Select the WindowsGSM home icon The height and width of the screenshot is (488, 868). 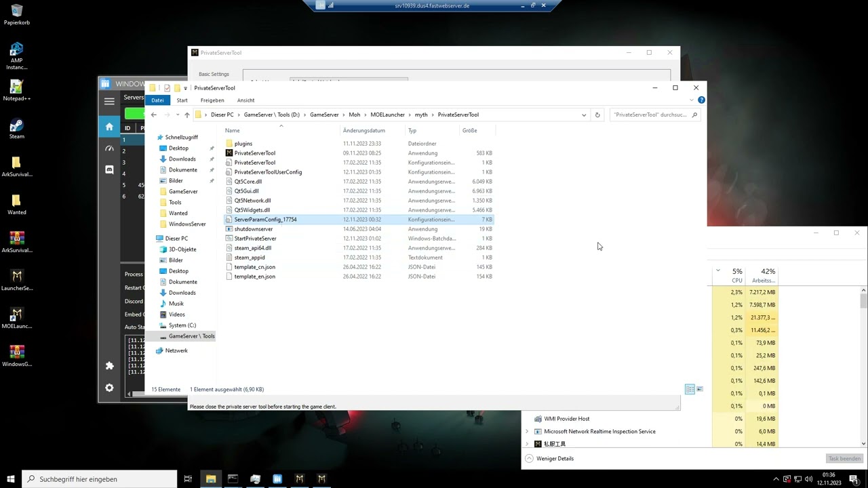pos(109,127)
